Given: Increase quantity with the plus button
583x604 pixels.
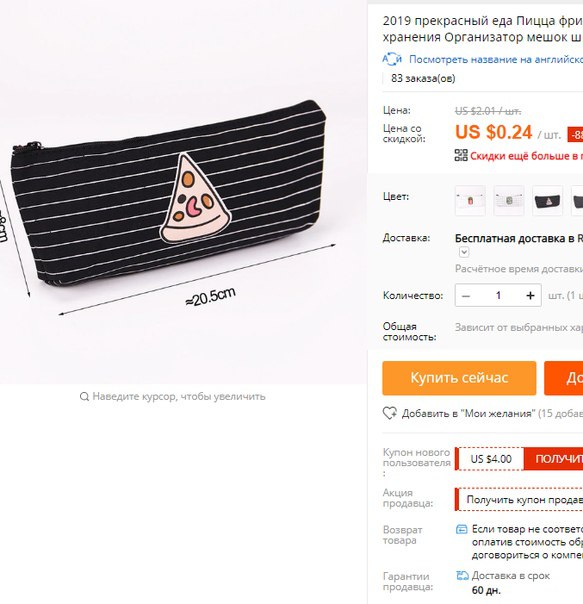Looking at the screenshot, I should pyautogui.click(x=530, y=296).
